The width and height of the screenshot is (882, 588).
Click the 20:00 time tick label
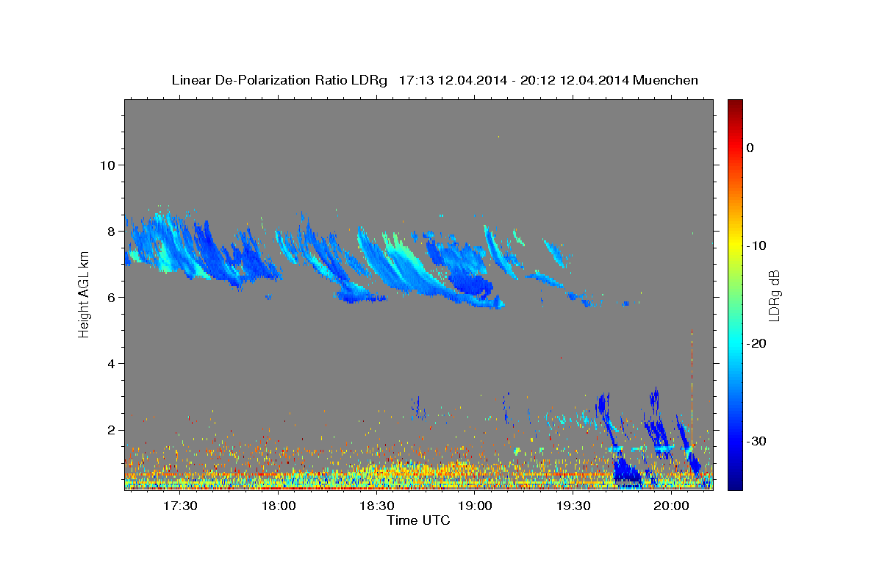[672, 506]
